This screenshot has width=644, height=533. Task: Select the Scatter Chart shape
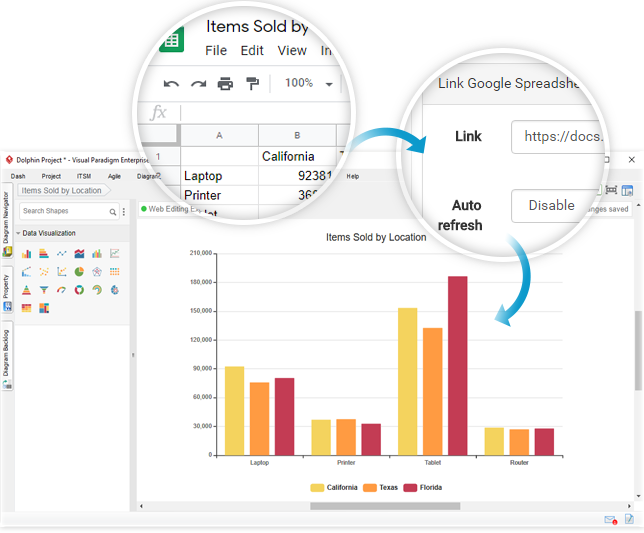pyautogui.click(x=44, y=272)
